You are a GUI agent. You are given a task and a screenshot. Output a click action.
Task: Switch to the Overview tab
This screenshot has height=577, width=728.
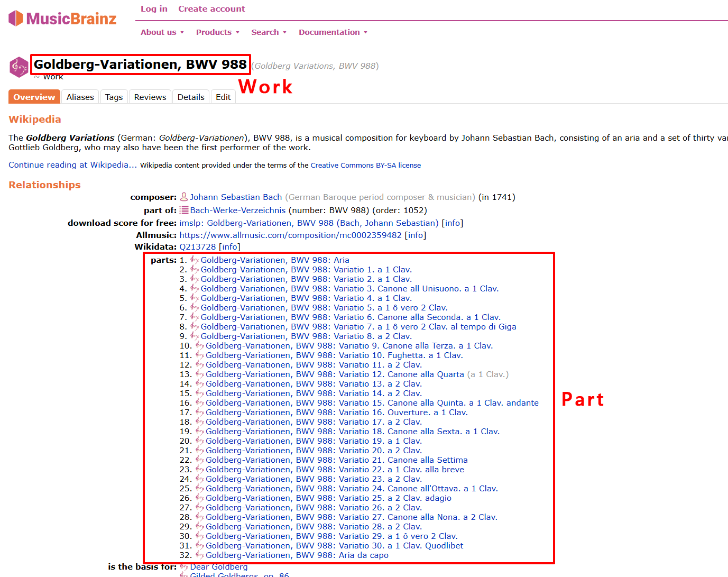34,97
